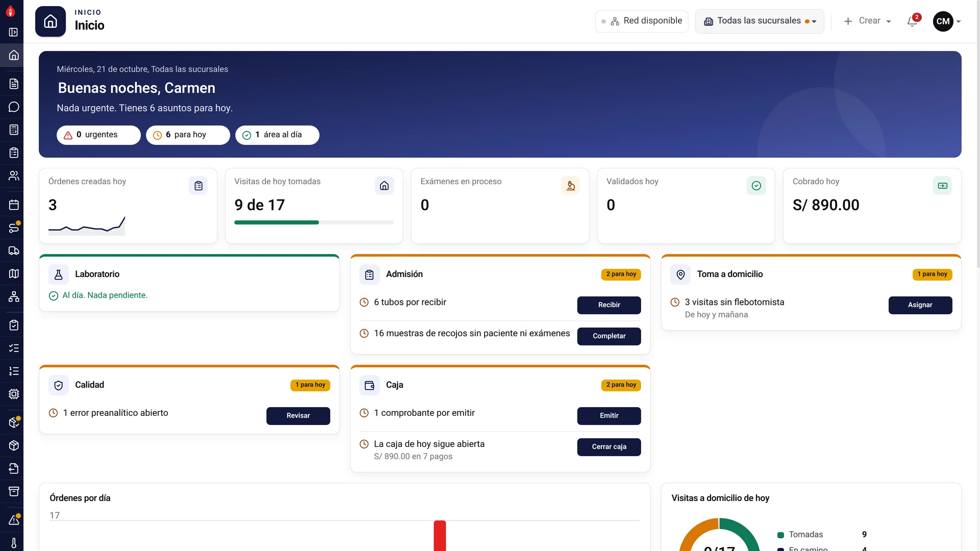
Task: Open notifications bell with 2 badge
Action: click(913, 21)
